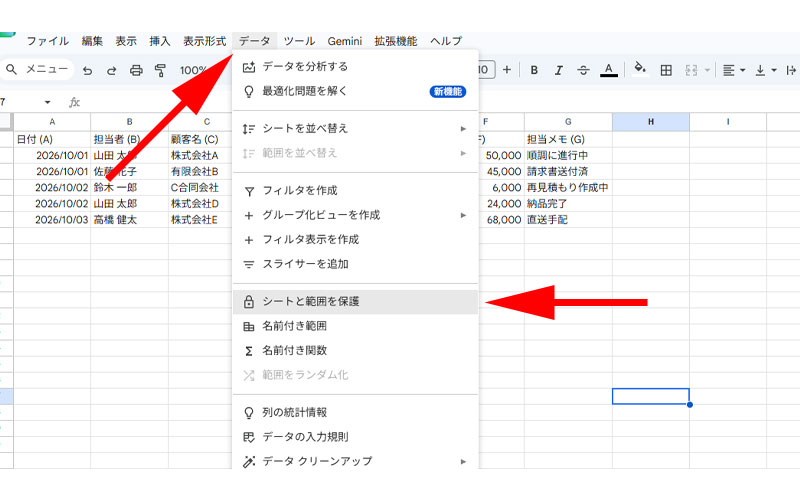Click header cell 日付 (A)
The image size is (800, 500).
(52, 139)
